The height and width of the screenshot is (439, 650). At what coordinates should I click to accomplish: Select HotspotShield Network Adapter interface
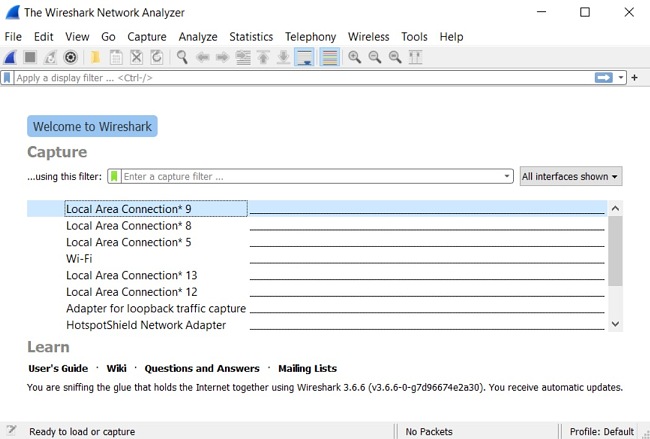click(x=317, y=325)
